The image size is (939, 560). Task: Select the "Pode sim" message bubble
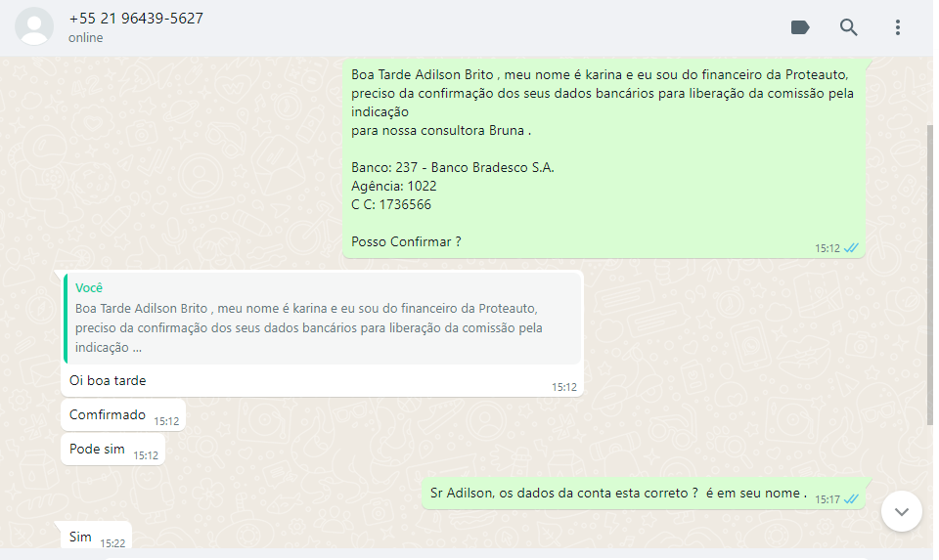(97, 450)
